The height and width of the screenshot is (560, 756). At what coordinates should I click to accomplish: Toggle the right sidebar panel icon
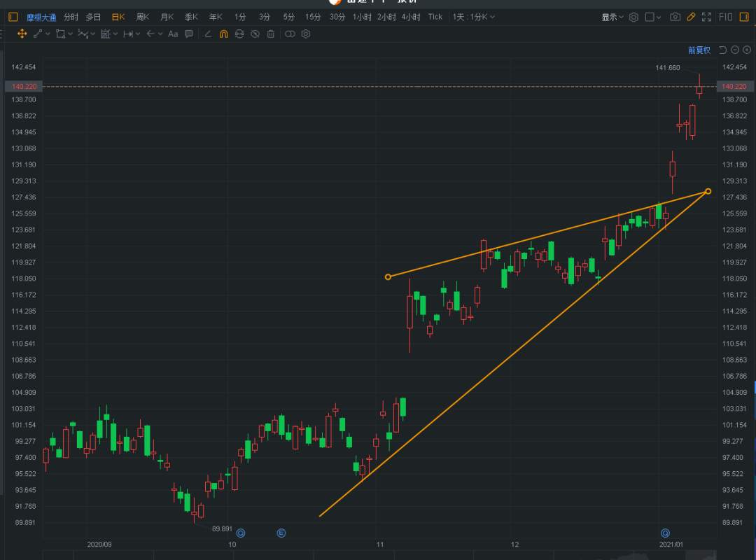[744, 17]
